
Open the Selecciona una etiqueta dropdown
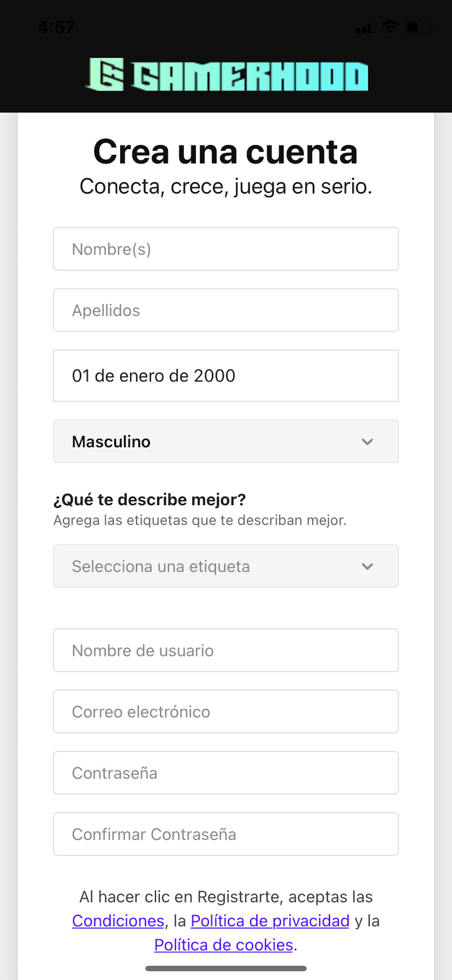(226, 566)
